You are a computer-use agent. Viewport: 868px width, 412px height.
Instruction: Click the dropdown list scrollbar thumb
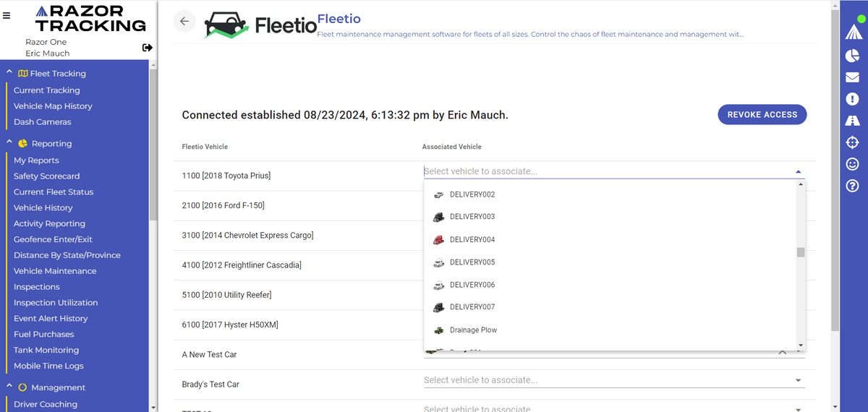point(801,252)
